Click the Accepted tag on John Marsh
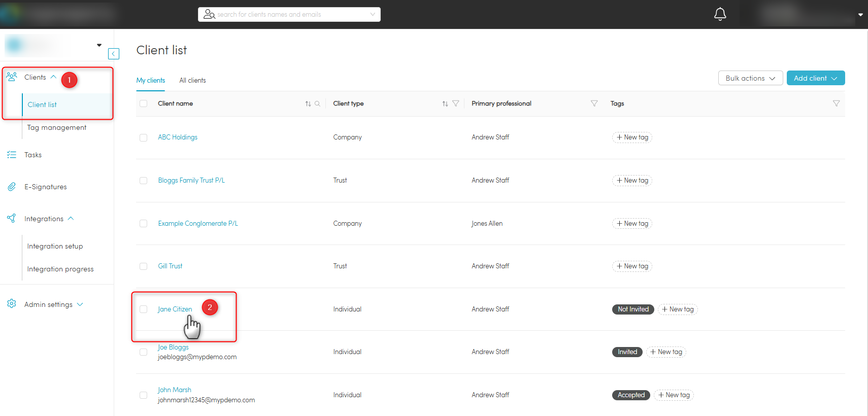Screen dimensions: 868x416 (631, 395)
